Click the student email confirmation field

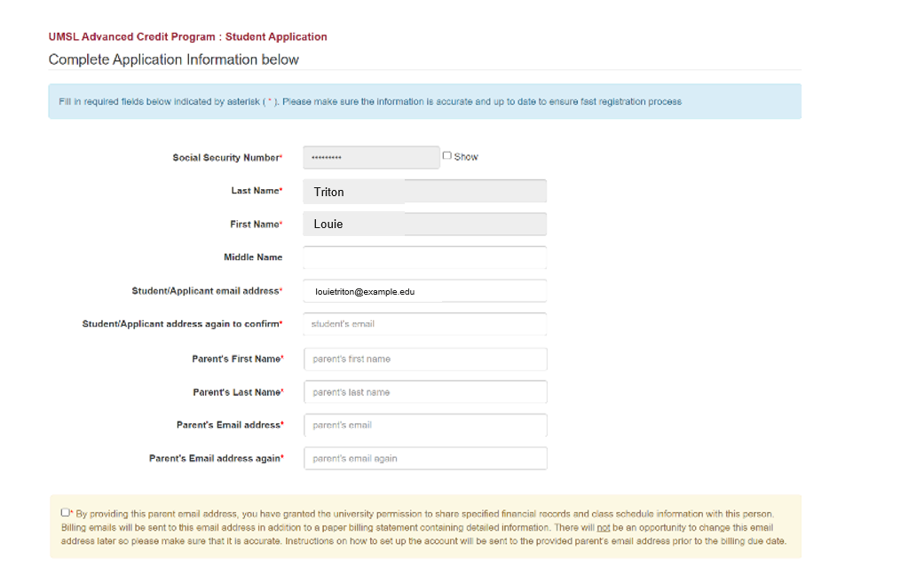point(424,323)
